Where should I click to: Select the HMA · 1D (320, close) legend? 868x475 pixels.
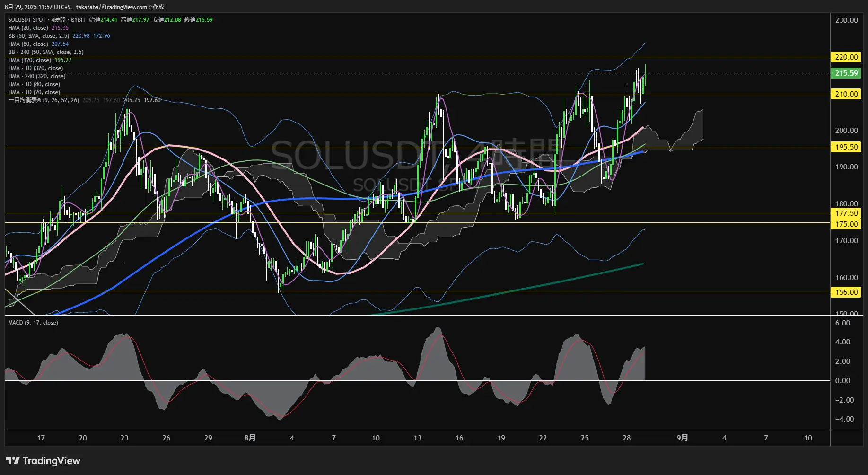point(35,68)
